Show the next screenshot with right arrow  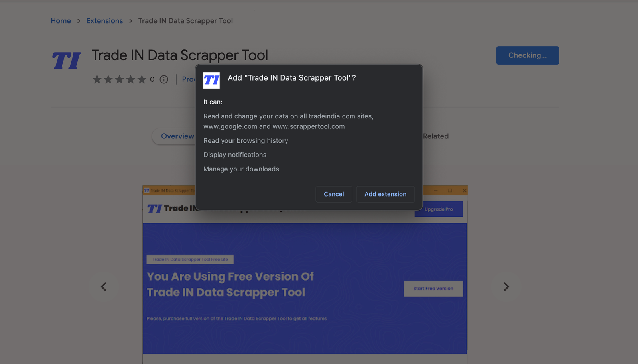(506, 287)
